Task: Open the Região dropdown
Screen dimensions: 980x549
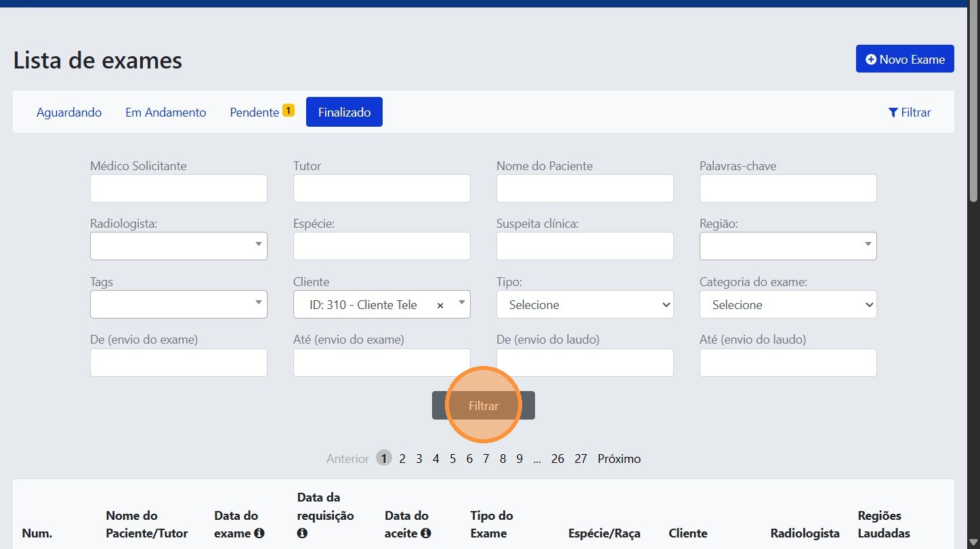Action: pos(788,246)
